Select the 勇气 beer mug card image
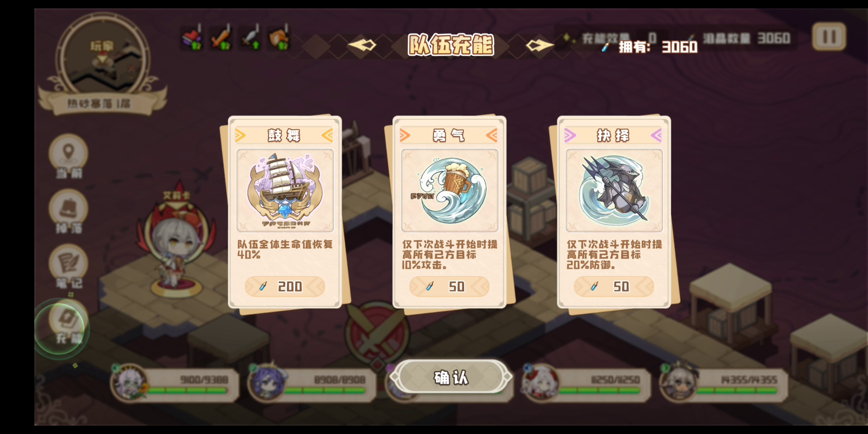Screen dimensions: 868x434 click(449, 190)
